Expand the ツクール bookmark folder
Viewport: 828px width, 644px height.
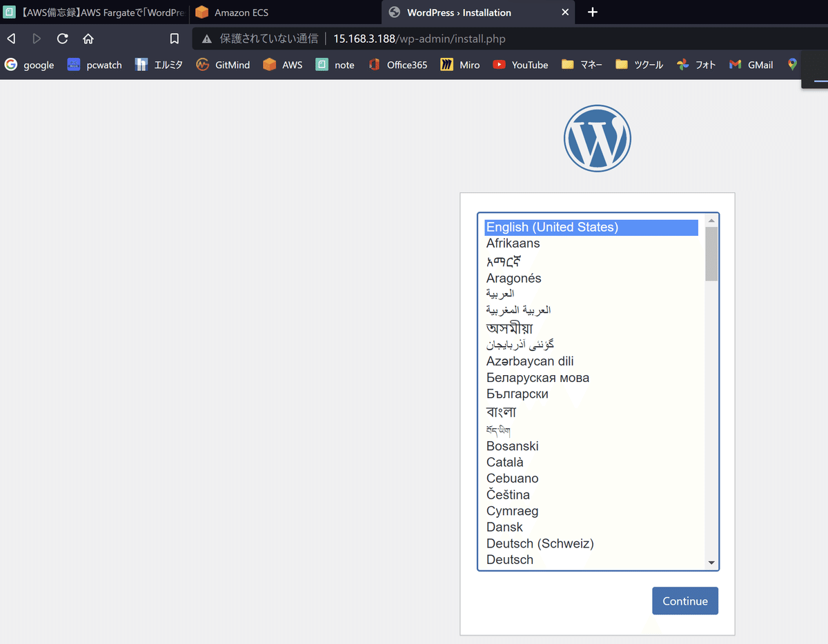[640, 65]
